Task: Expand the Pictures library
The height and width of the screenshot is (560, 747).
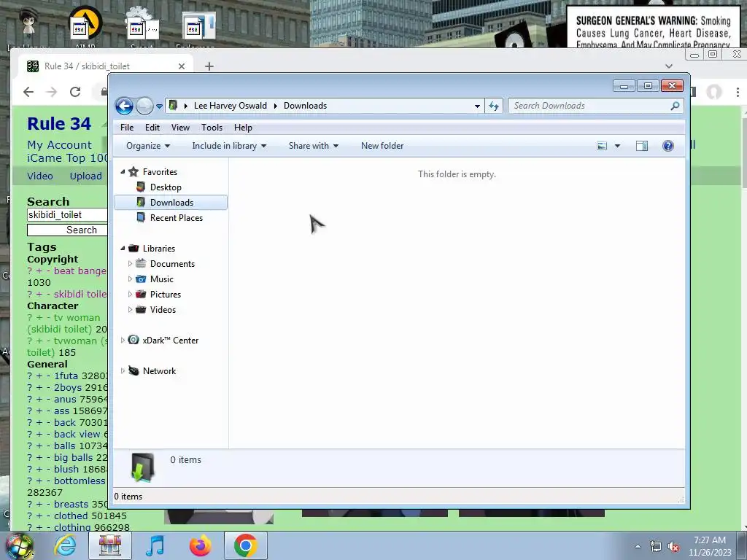Action: (130, 295)
